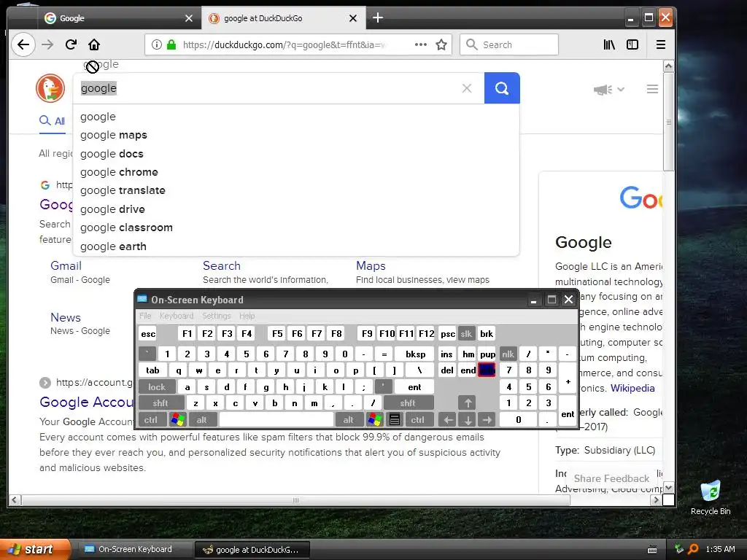Choose the google maps suggestion

coord(296,135)
